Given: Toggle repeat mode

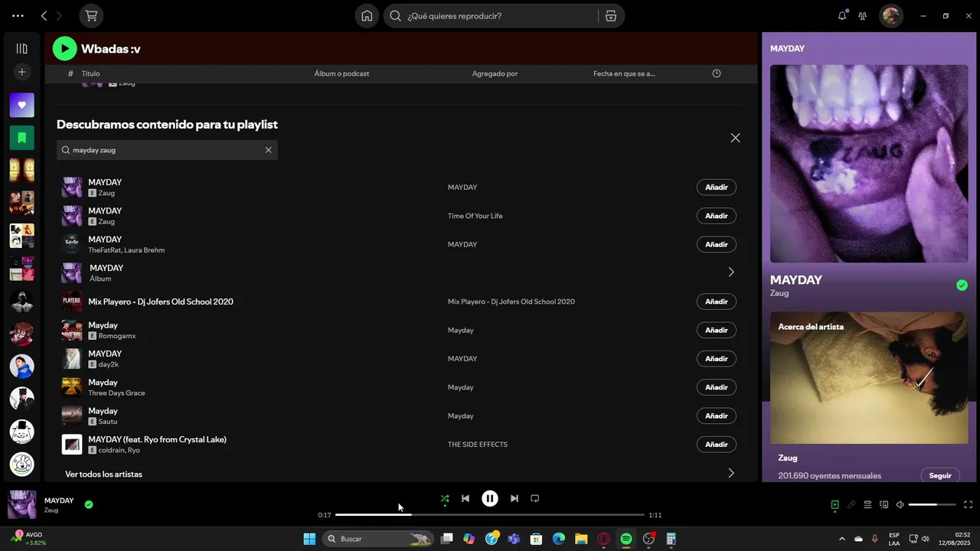Looking at the screenshot, I should [535, 498].
